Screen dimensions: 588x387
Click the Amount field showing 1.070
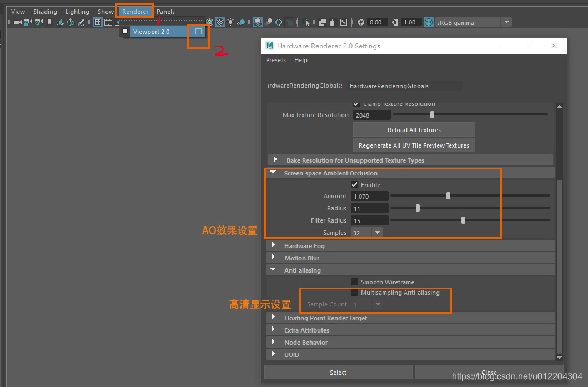pos(370,196)
